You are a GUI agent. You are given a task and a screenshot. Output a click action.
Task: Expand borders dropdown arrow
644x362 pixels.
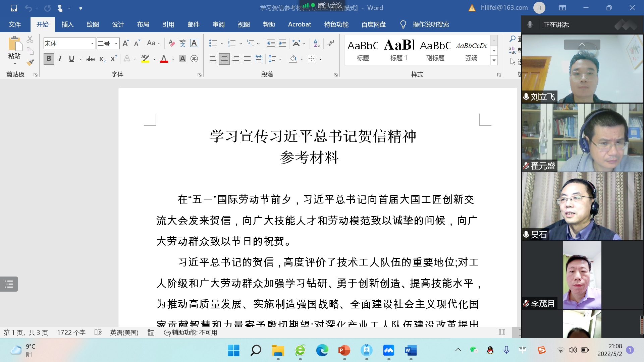[x=321, y=59]
